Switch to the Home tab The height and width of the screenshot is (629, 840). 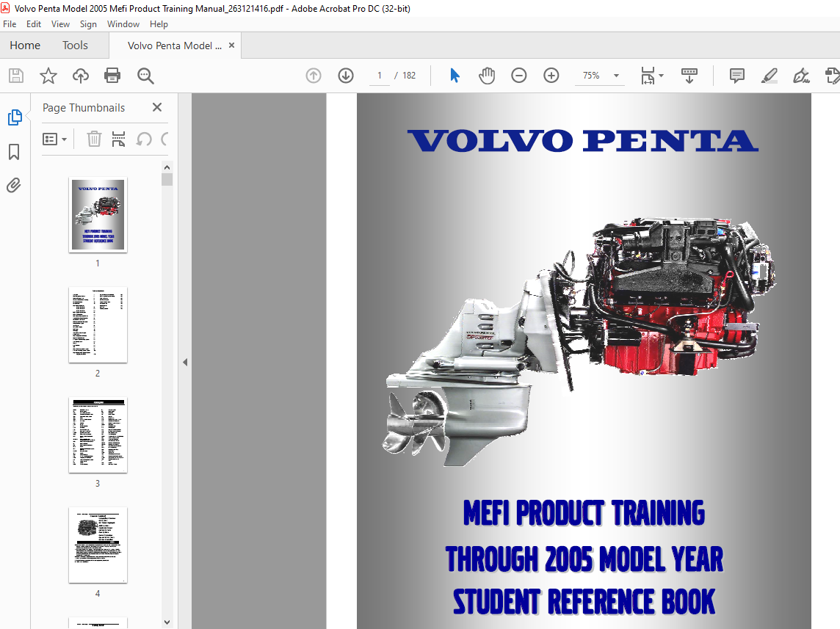(25, 46)
